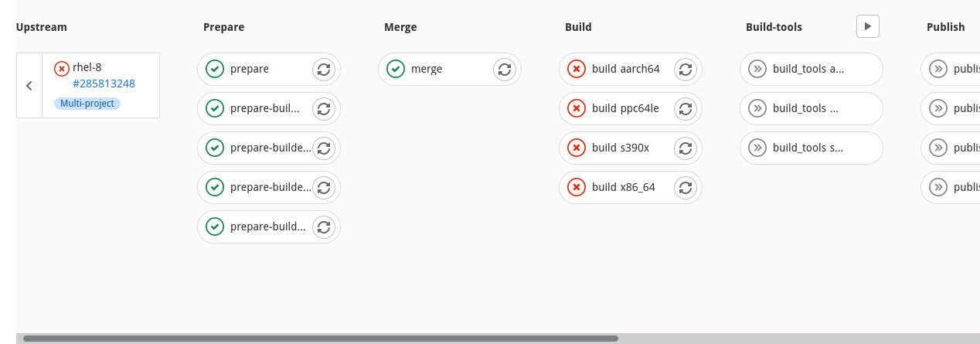Retry the prepare job
Image resolution: width=980 pixels, height=344 pixels.
pyautogui.click(x=324, y=69)
